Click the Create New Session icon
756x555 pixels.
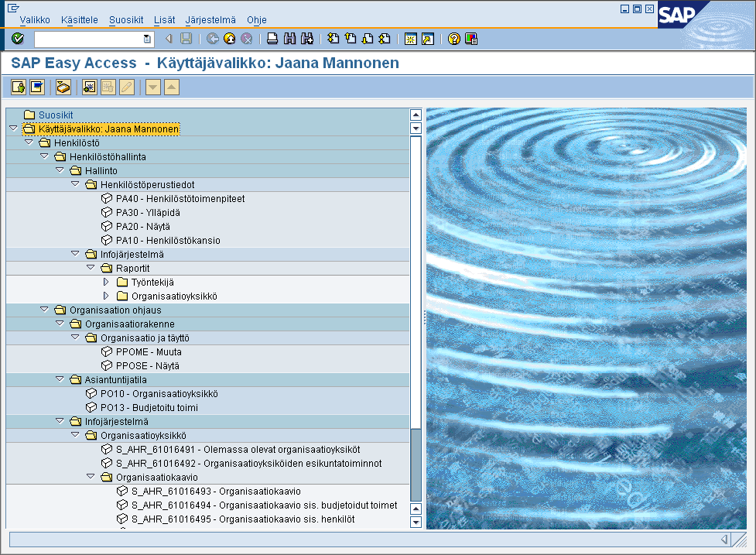tap(410, 39)
